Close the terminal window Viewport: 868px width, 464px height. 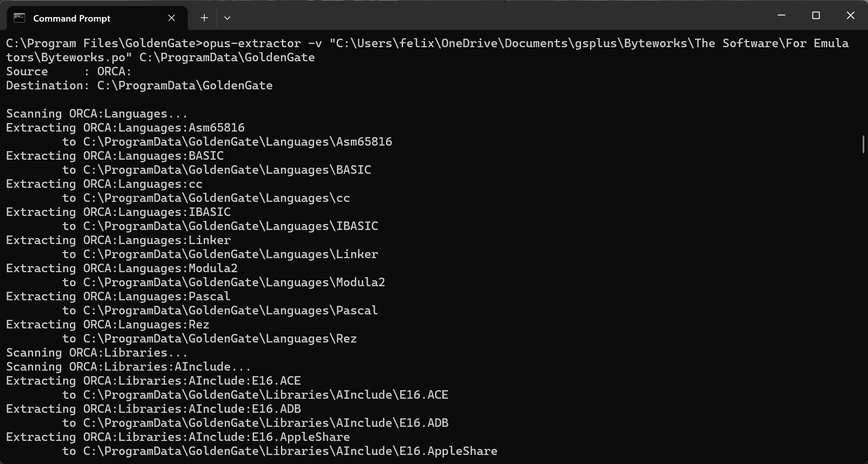click(850, 16)
